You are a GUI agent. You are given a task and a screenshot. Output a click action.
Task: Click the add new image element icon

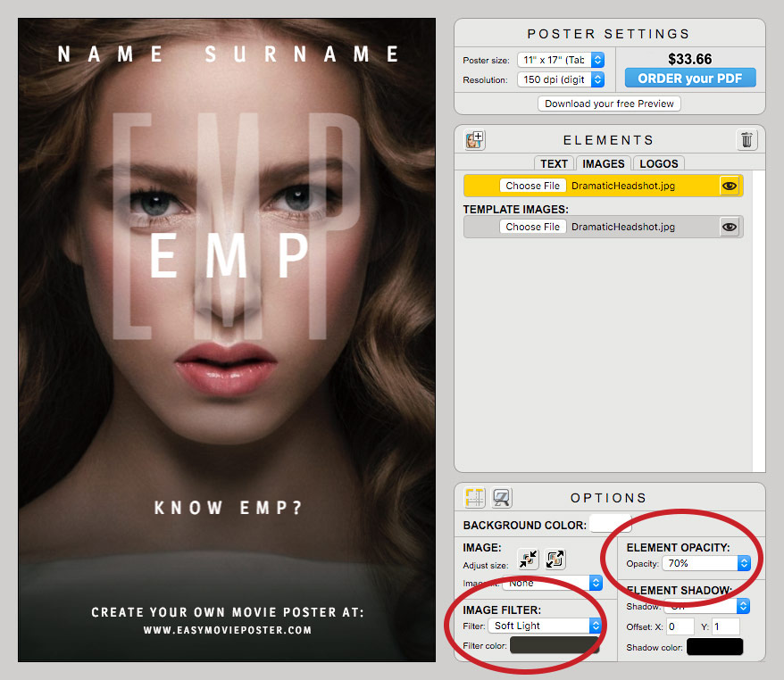point(474,139)
